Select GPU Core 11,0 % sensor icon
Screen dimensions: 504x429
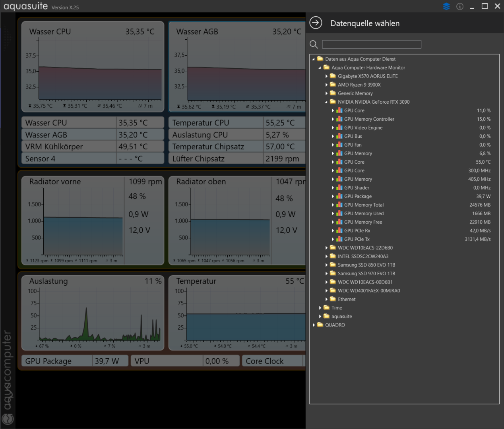(339, 110)
